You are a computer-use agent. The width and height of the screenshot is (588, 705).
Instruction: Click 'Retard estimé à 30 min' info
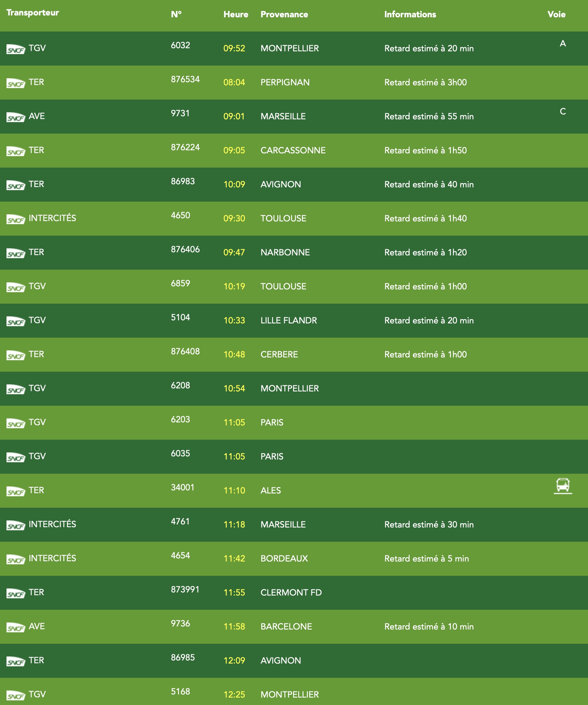429,525
